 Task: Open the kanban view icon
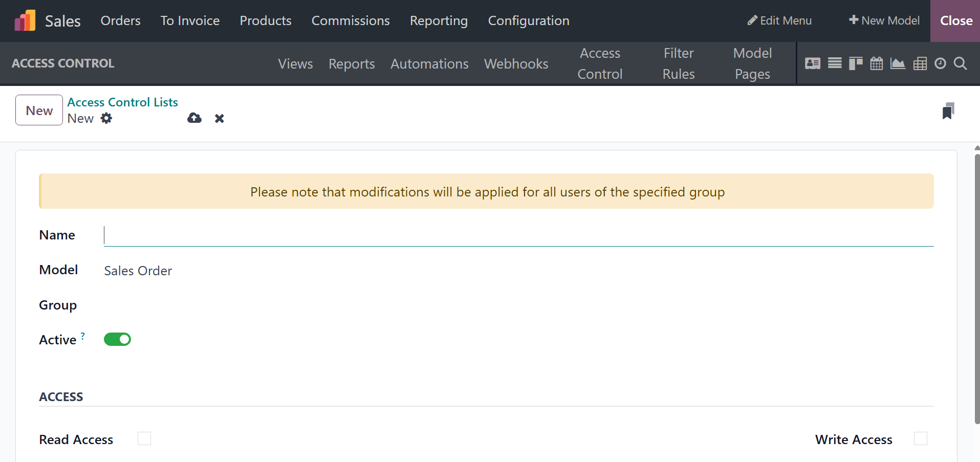(x=855, y=63)
